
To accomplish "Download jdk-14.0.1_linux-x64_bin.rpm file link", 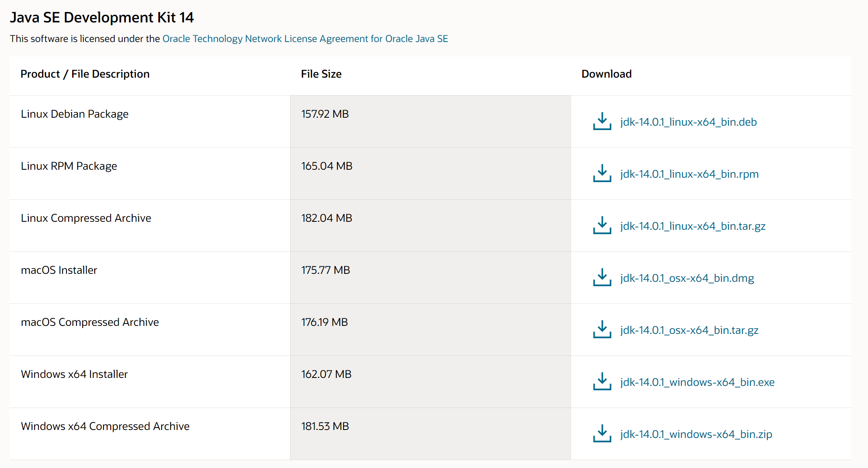I will (x=689, y=174).
